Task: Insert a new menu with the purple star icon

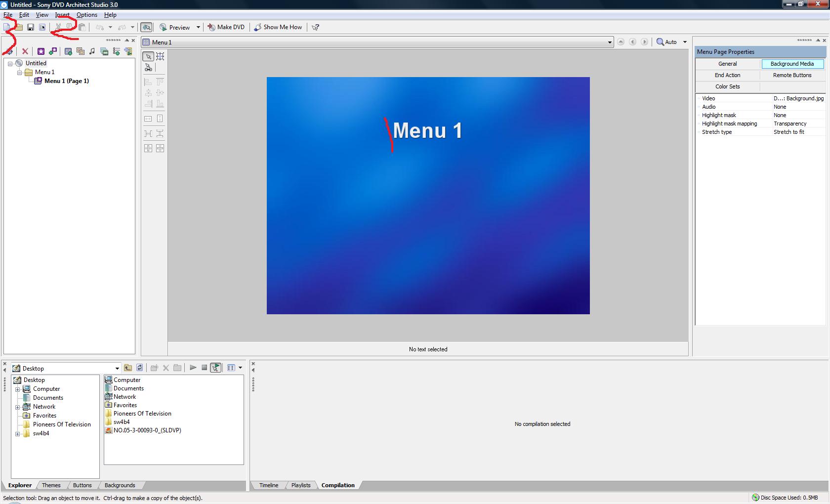Action: click(41, 51)
